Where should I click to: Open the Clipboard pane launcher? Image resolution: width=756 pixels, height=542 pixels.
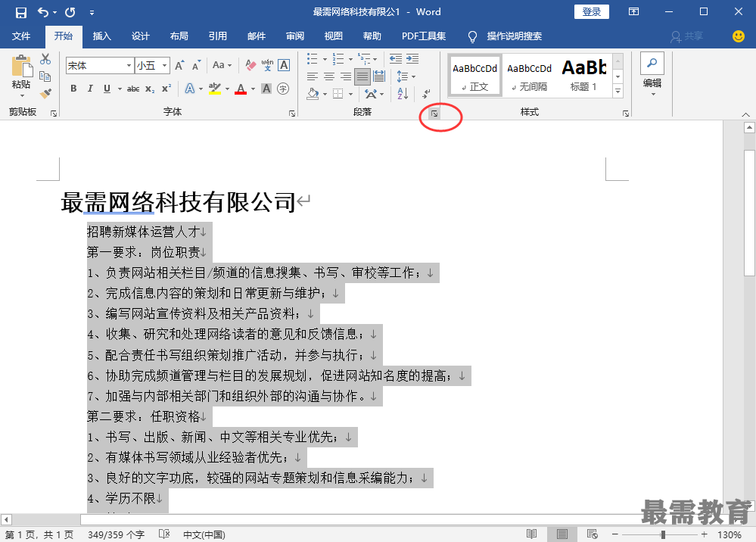54,114
